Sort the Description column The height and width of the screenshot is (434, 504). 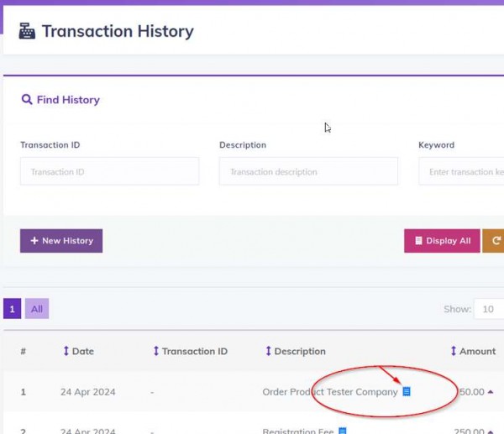[297, 351]
